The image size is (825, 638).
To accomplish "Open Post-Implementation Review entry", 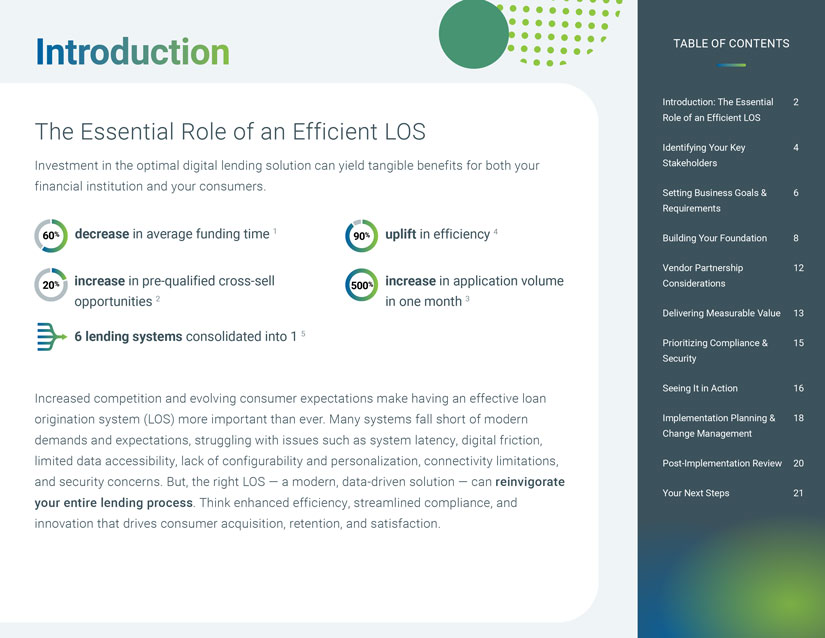I will point(719,463).
